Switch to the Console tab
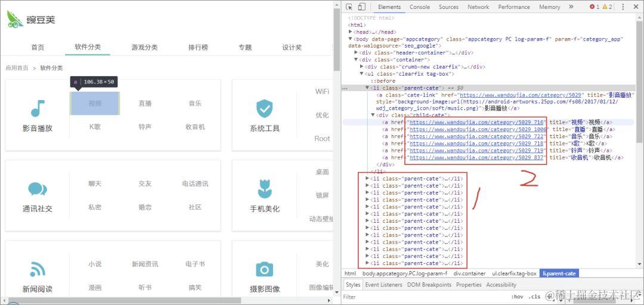This screenshot has width=644, height=305. [420, 7]
